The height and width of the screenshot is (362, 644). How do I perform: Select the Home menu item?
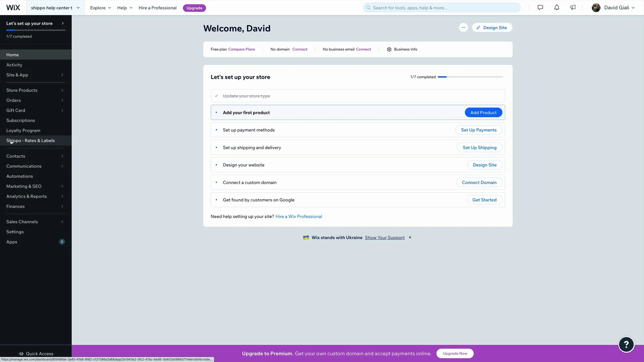click(x=12, y=54)
